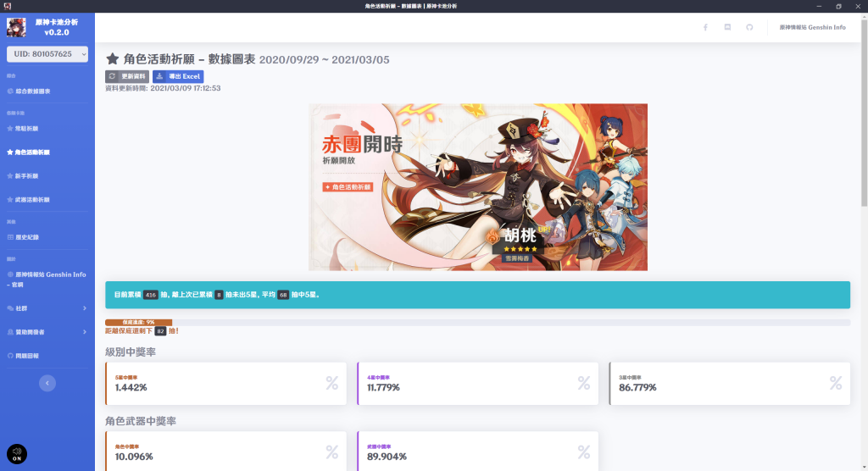
Task: Expand the 社群 submenu chevron
Action: pos(85,308)
